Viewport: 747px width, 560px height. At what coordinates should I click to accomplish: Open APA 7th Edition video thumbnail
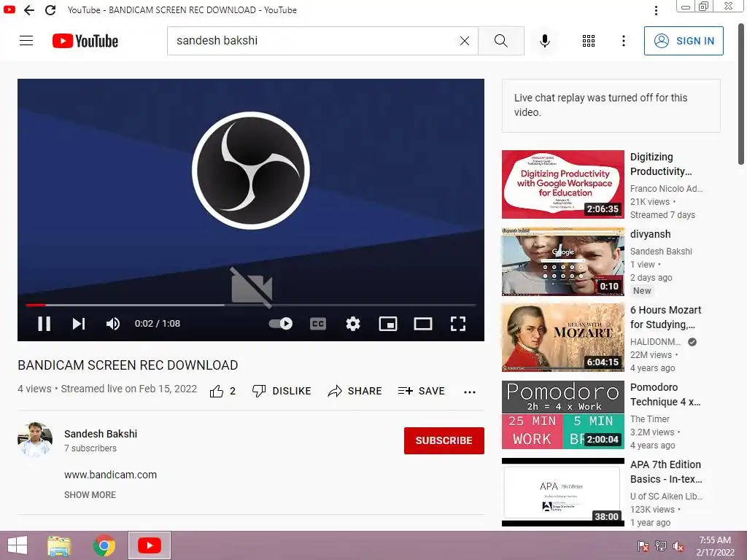point(563,492)
